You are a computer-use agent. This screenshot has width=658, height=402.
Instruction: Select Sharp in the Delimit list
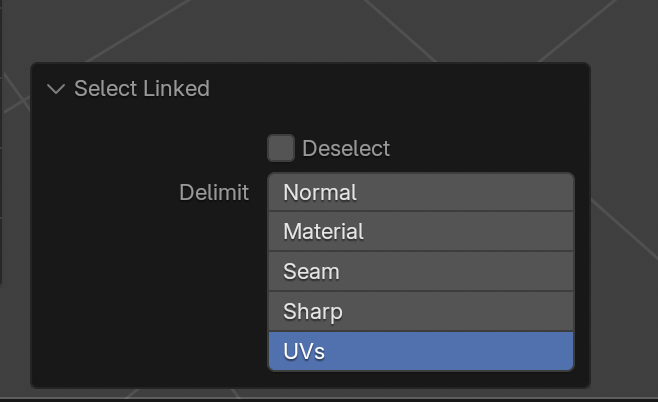(x=421, y=312)
